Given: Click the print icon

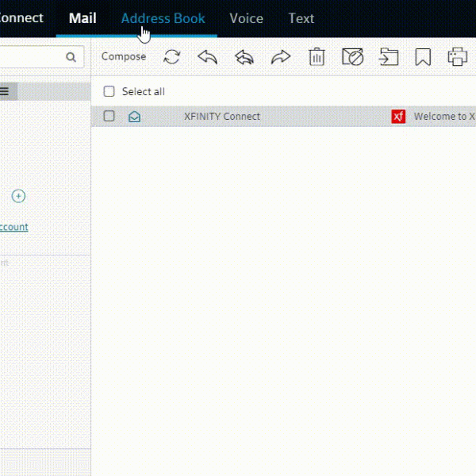Looking at the screenshot, I should [x=458, y=57].
